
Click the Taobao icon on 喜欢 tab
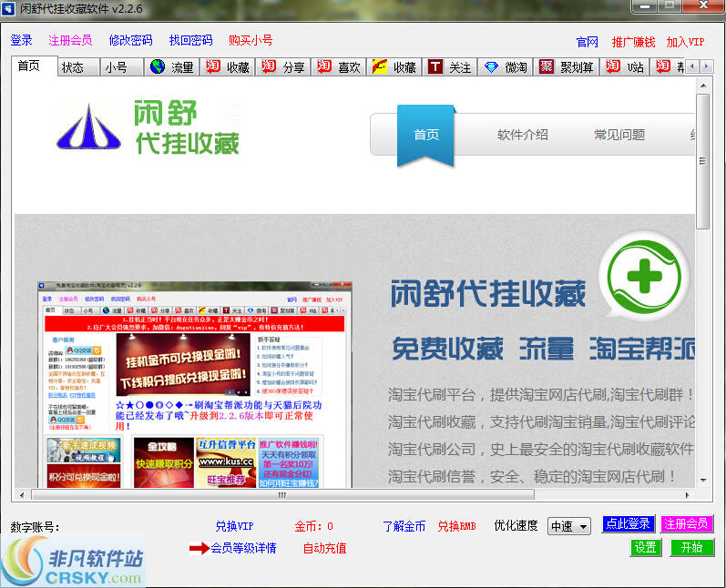point(324,66)
